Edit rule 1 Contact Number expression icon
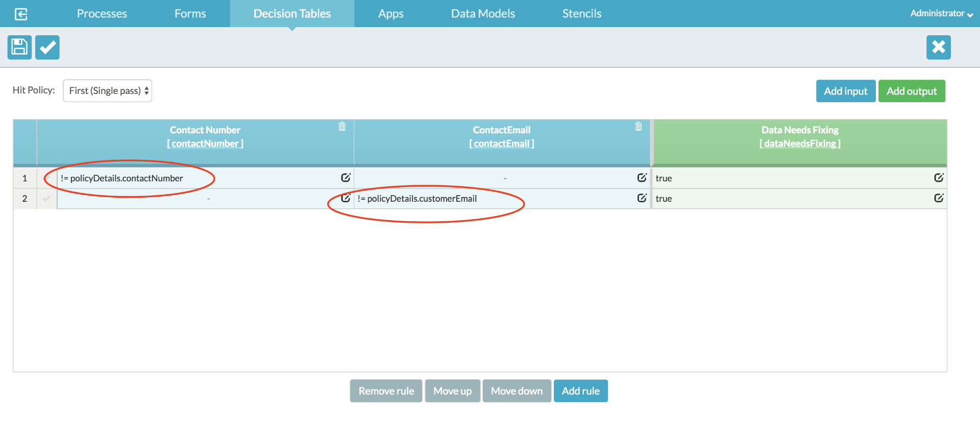 (346, 178)
